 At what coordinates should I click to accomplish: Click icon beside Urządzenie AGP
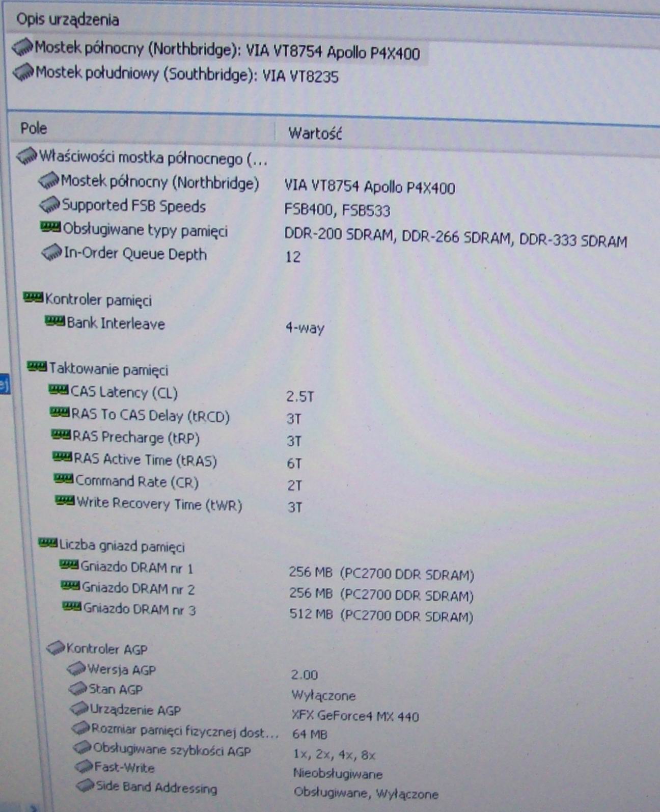tap(79, 708)
